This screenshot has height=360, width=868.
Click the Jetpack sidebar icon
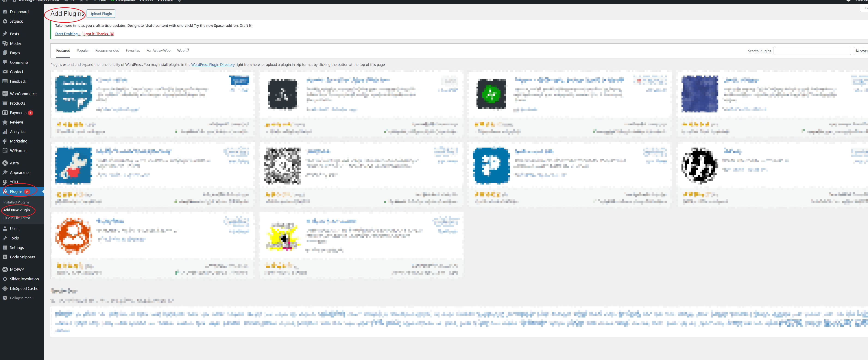pyautogui.click(x=5, y=21)
